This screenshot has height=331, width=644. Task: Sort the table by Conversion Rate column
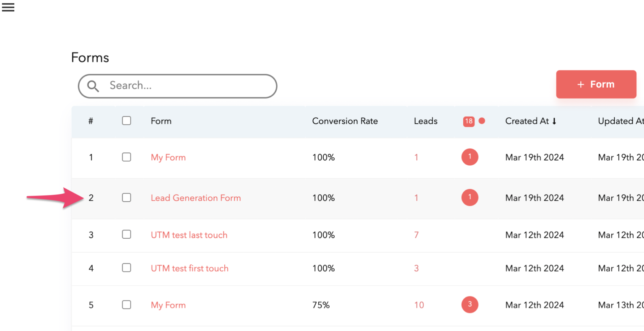coord(345,121)
